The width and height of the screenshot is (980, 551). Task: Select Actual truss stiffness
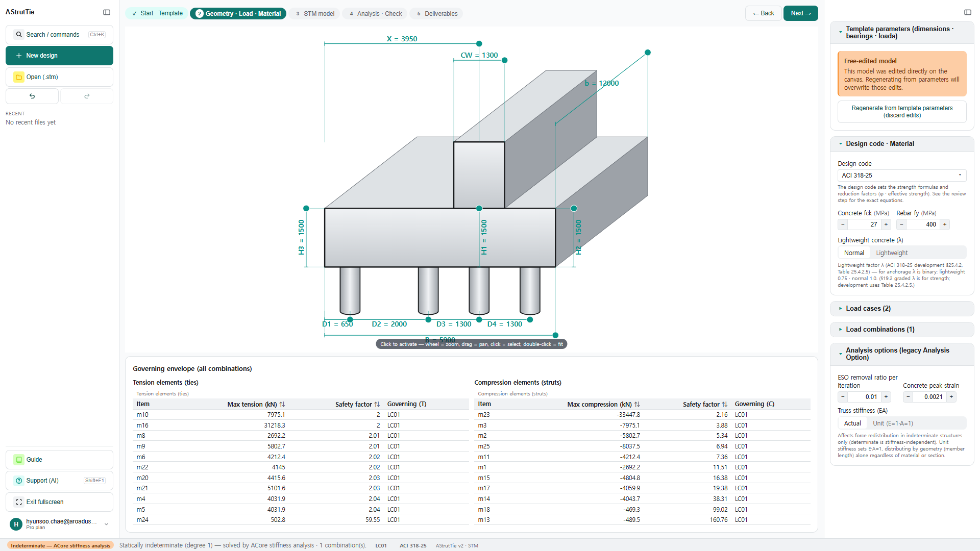point(852,423)
